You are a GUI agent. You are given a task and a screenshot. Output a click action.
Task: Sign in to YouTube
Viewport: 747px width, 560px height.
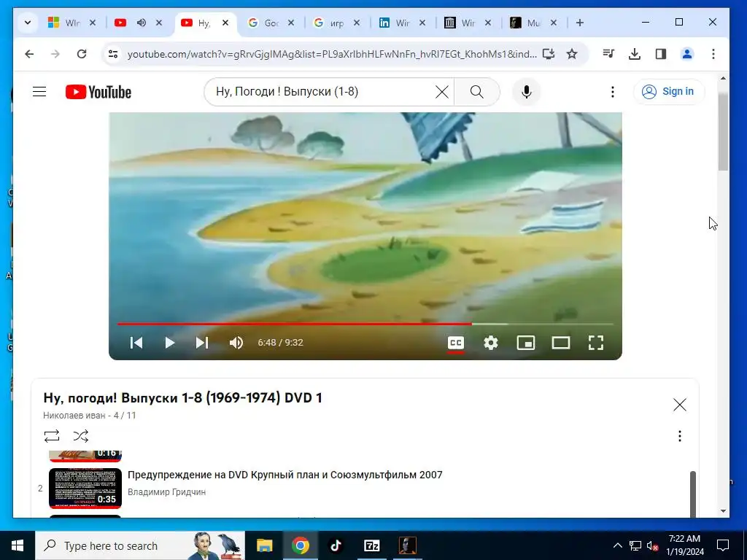[669, 91]
